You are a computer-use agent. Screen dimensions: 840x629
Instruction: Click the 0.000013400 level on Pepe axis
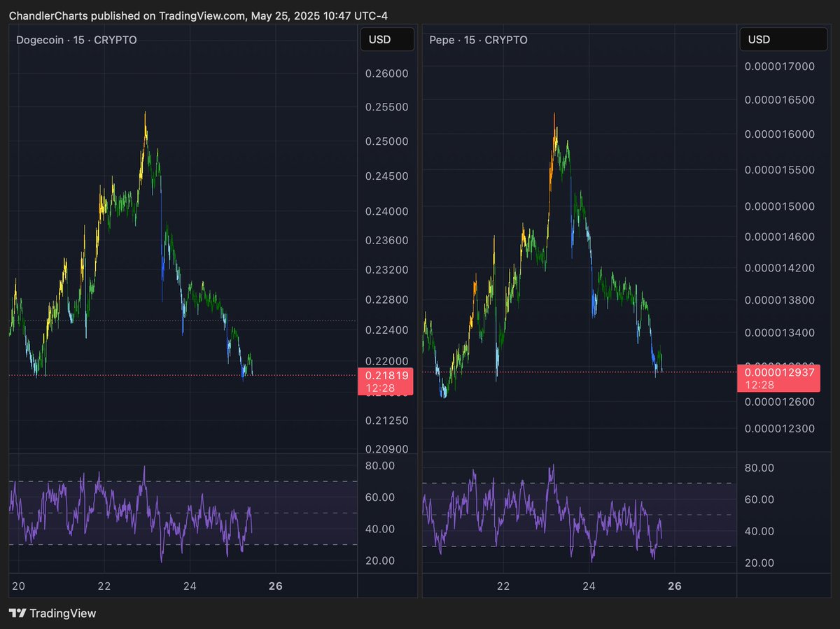pos(779,332)
